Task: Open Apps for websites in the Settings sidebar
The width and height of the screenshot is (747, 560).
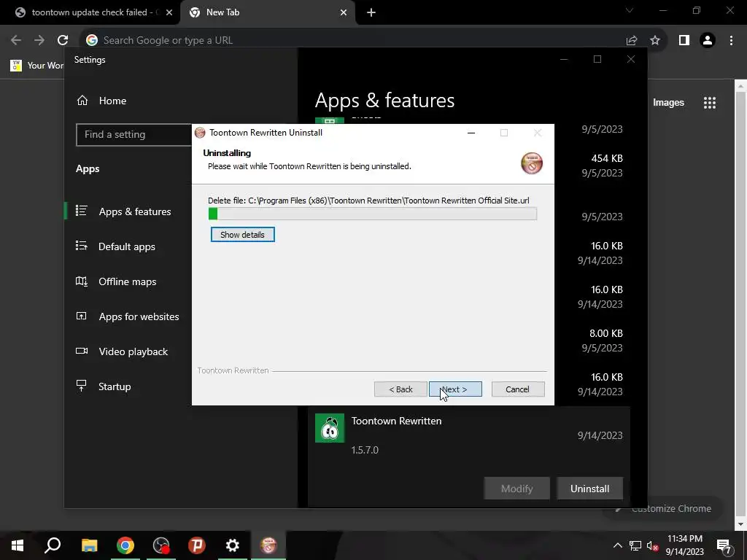Action: tap(139, 316)
